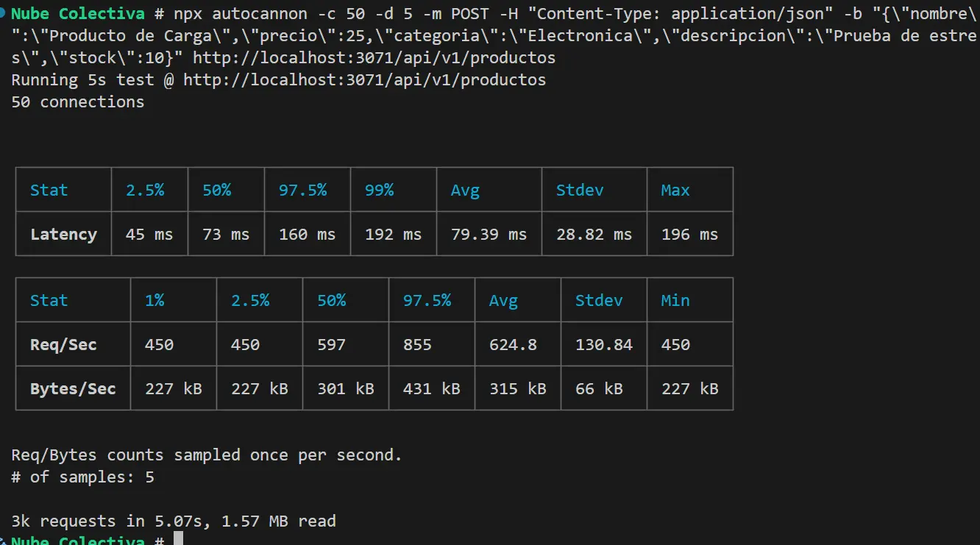This screenshot has height=545, width=980.
Task: Click the 99% column header in latency table
Action: click(379, 190)
